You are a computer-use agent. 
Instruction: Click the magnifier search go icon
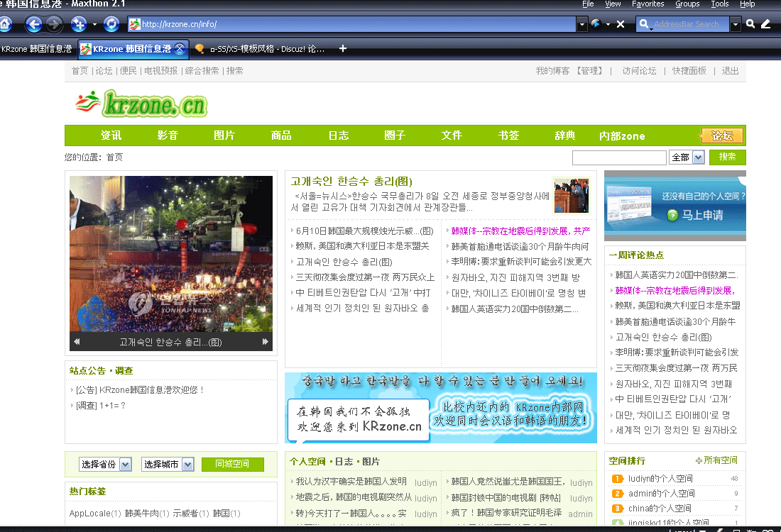(x=750, y=24)
